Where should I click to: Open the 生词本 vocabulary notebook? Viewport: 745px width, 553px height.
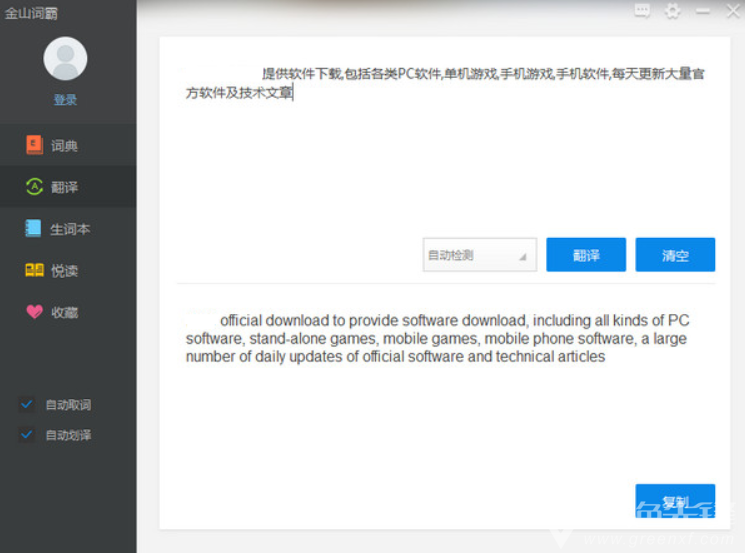[68, 229]
